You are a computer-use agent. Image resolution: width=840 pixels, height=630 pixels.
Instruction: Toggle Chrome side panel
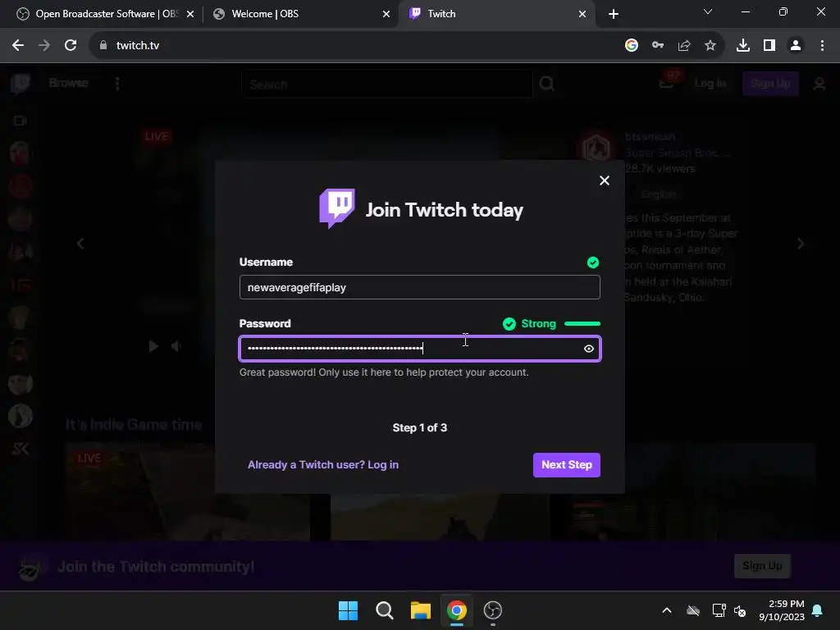769,46
